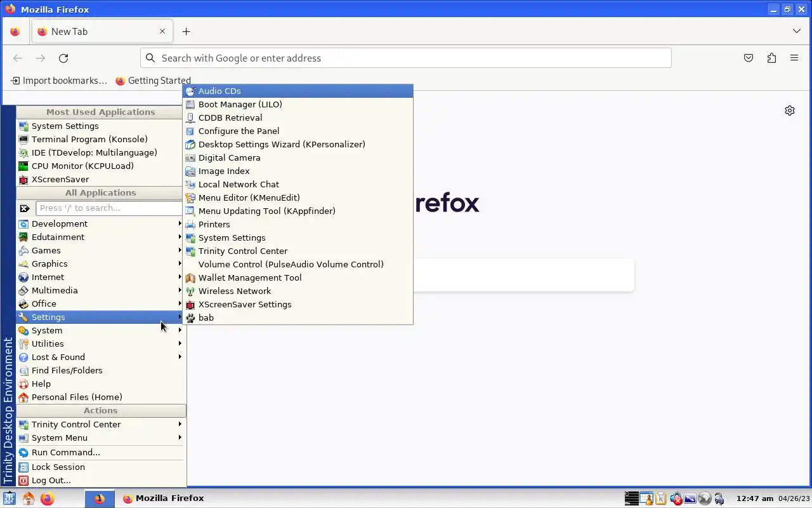Launch IDE (TDevelop: Multilanguage)
Screen dimensions: 812x508
click(x=101, y=152)
